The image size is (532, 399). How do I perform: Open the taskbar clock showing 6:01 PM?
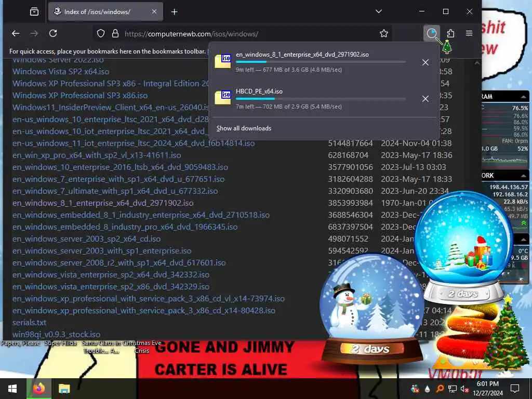click(x=487, y=389)
